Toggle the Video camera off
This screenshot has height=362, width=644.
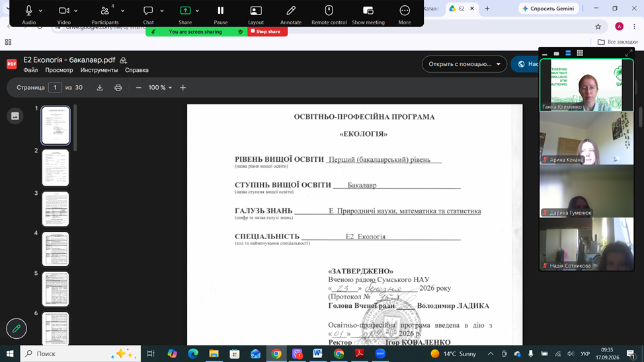[63, 11]
